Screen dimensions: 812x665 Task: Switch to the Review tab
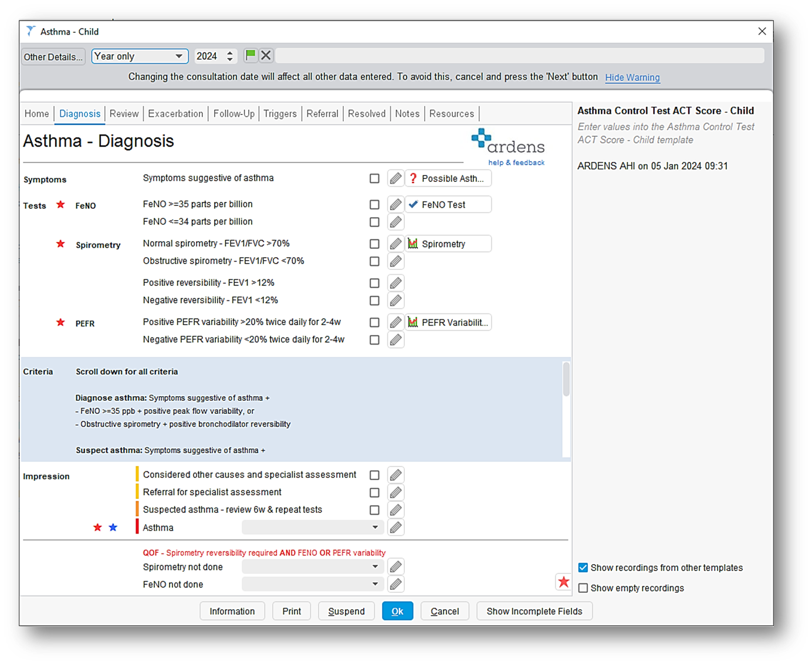coord(124,114)
